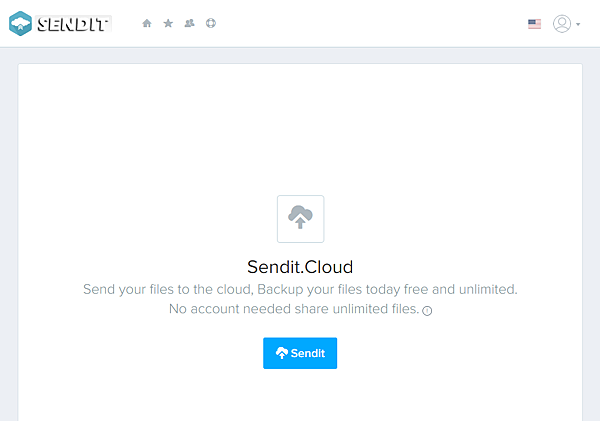This screenshot has width=600, height=421.
Task: Click the US flag language icon
Action: click(534, 23)
